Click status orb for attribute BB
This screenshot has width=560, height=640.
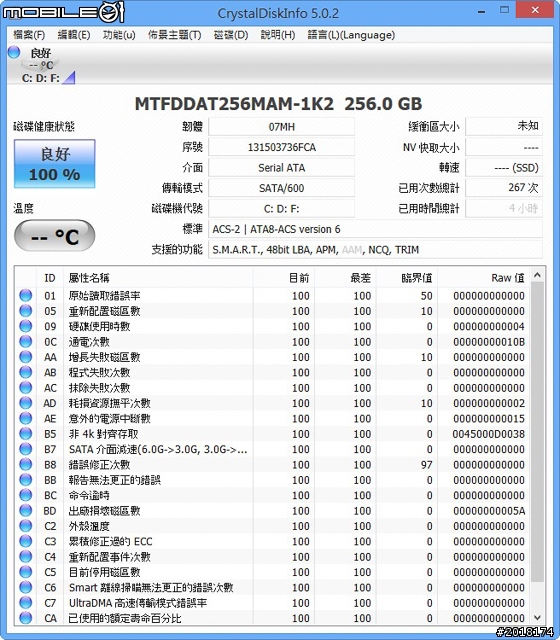[26, 480]
